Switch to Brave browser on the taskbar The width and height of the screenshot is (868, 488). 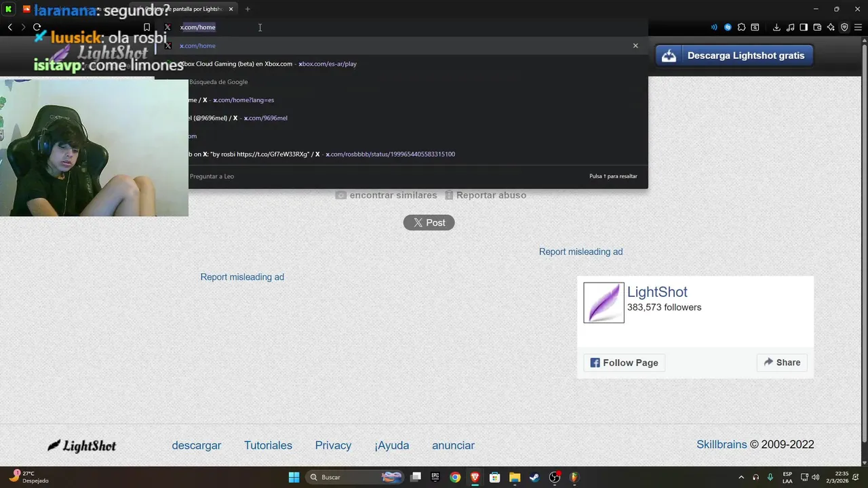click(475, 477)
